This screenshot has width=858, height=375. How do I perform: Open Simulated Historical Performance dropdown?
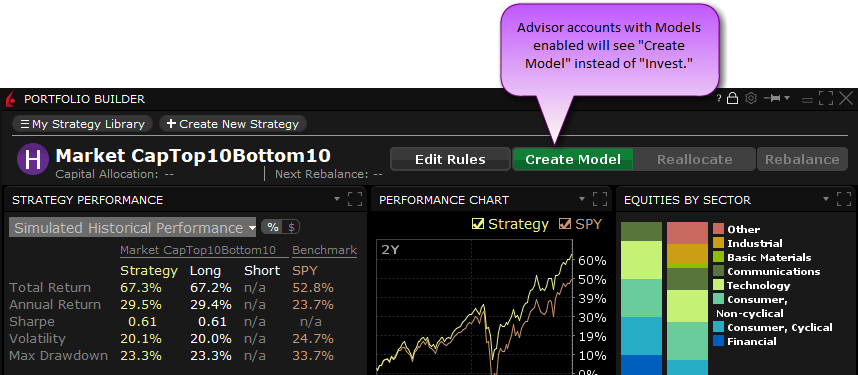(x=132, y=228)
